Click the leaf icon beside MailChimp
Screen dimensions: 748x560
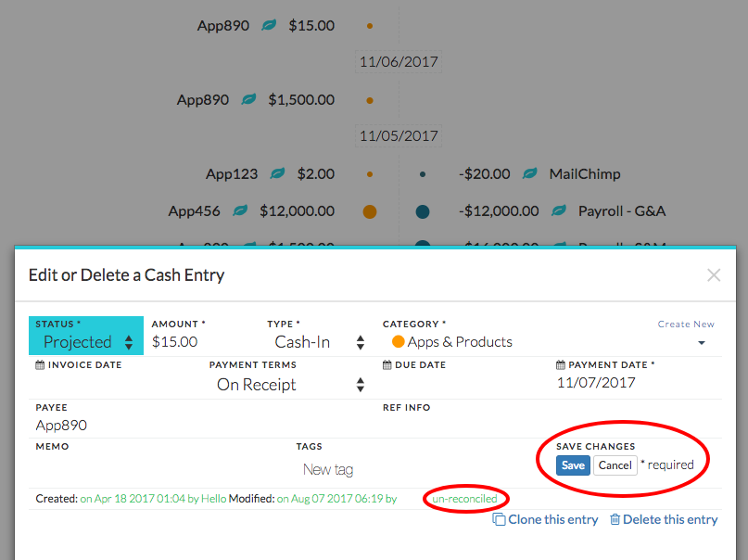point(529,173)
